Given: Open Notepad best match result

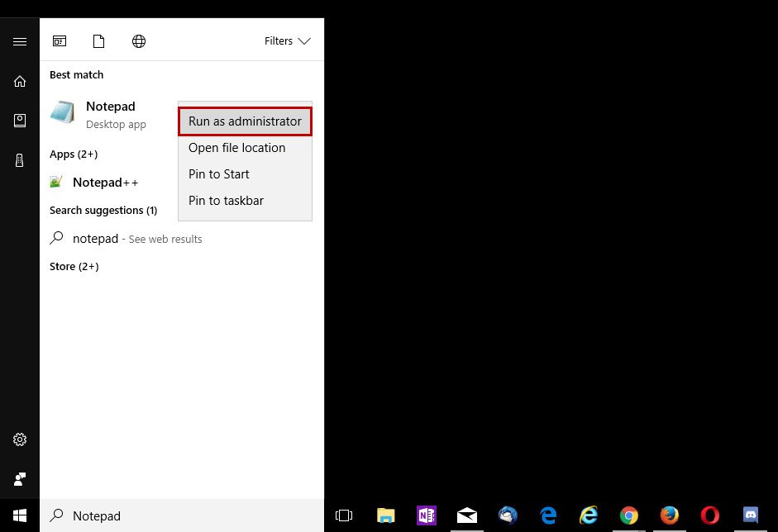Looking at the screenshot, I should (x=109, y=115).
